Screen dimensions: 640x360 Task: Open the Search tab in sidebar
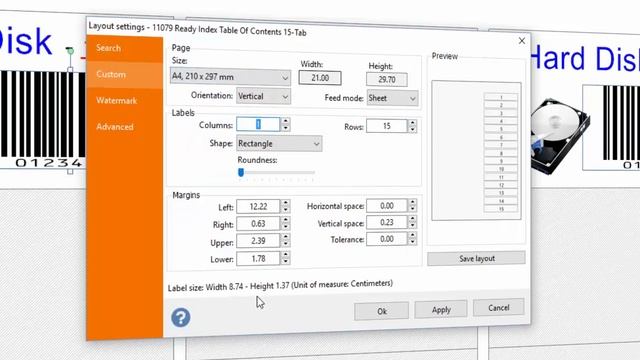tap(109, 48)
